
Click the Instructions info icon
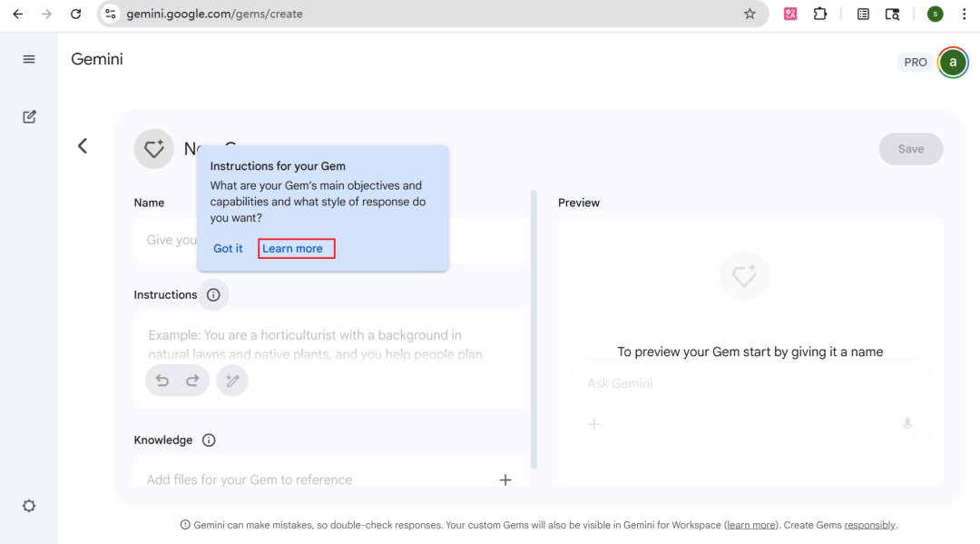tap(213, 294)
